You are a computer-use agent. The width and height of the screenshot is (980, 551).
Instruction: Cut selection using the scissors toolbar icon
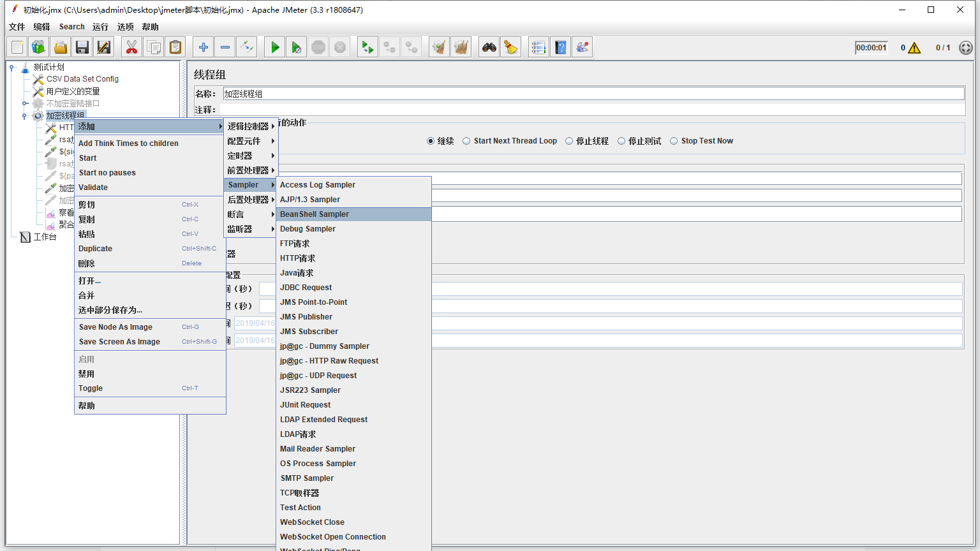pyautogui.click(x=131, y=47)
